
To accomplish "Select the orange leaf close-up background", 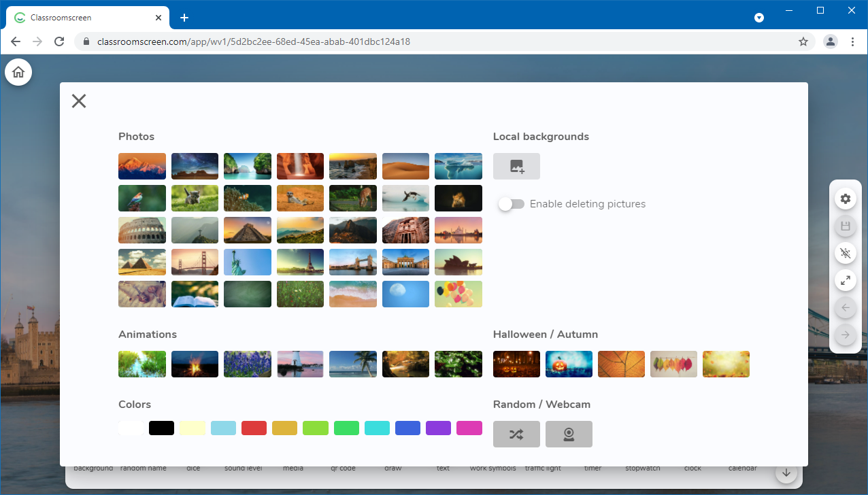I will click(621, 364).
